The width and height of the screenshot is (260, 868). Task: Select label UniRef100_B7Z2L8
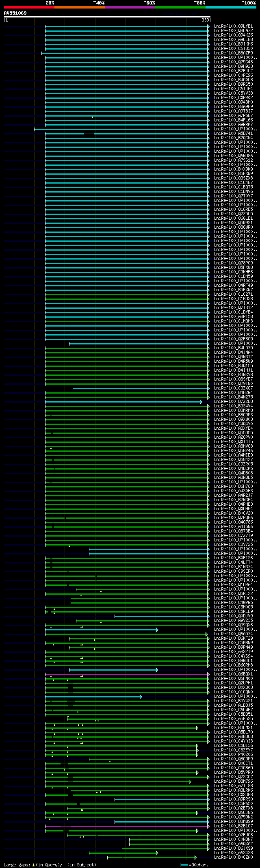coord(233,402)
